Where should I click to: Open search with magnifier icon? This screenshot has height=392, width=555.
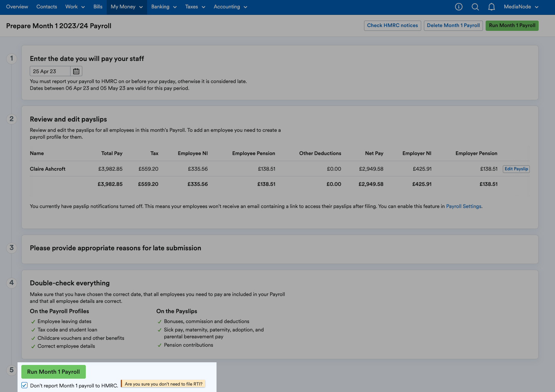click(x=475, y=7)
